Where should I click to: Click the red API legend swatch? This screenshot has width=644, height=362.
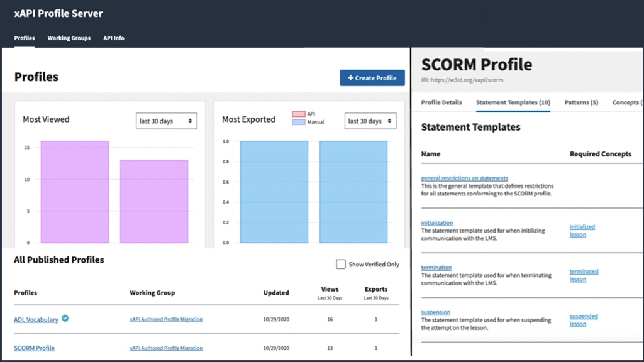point(298,114)
